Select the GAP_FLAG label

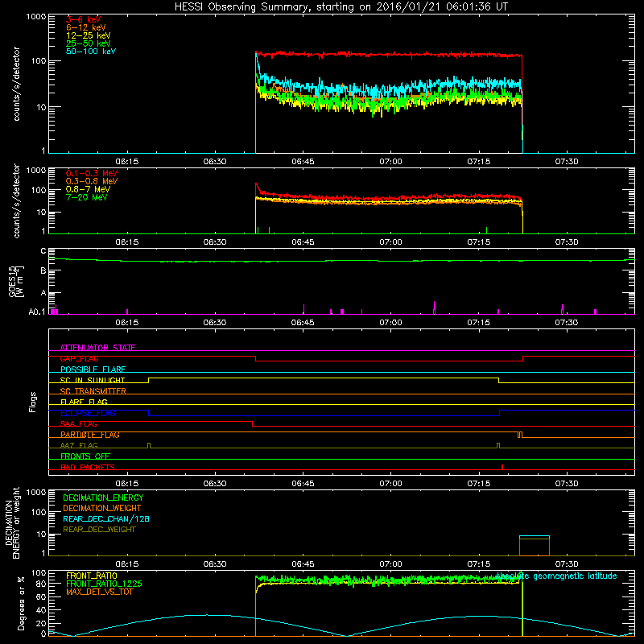pyautogui.click(x=79, y=358)
